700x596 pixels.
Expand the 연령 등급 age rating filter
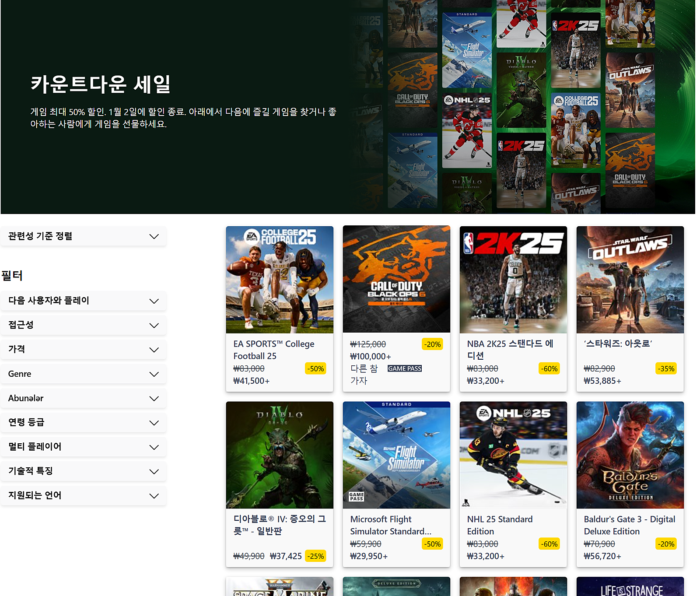(x=83, y=422)
